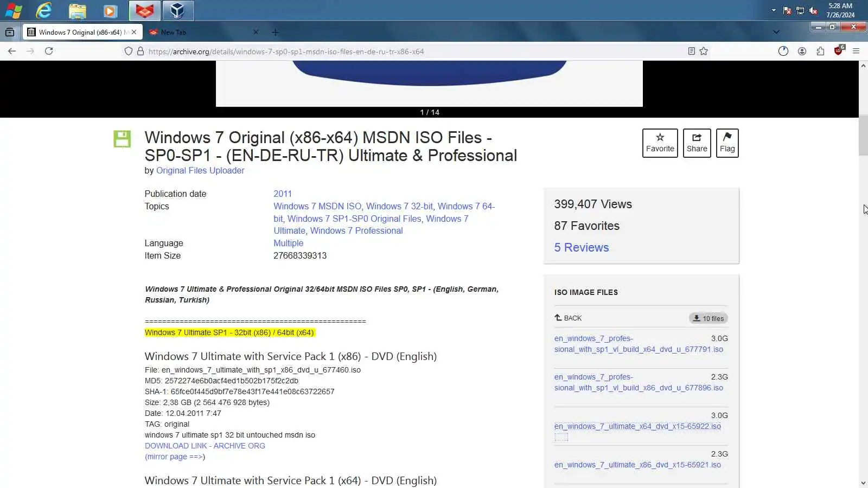
Task: Click the 399,407 Views text
Action: coord(593,204)
